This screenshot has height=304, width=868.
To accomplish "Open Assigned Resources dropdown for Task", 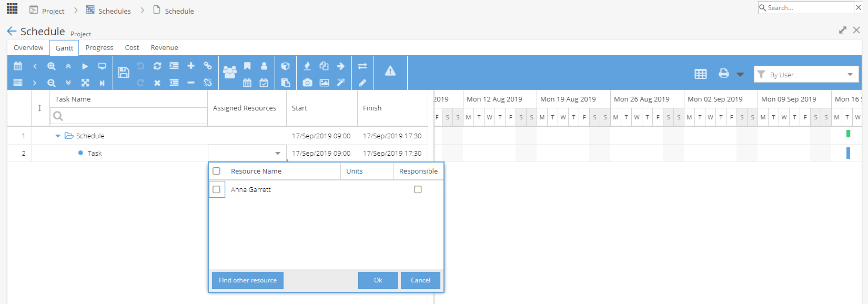I will tap(278, 153).
